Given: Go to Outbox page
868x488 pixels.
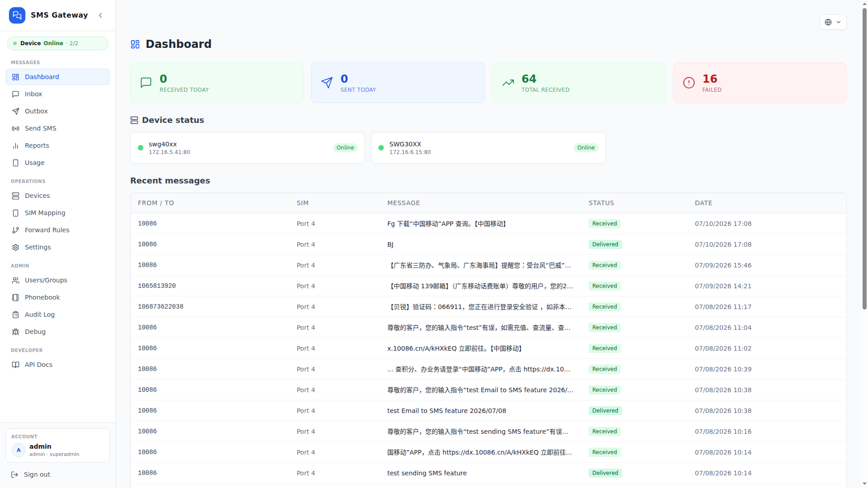Looking at the screenshot, I should [x=58, y=111].
